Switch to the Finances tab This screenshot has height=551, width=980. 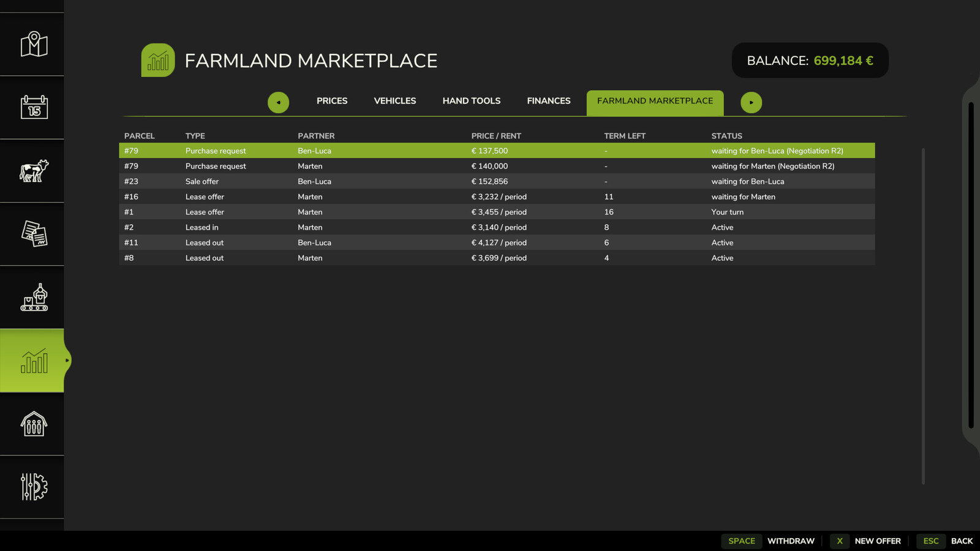point(549,101)
